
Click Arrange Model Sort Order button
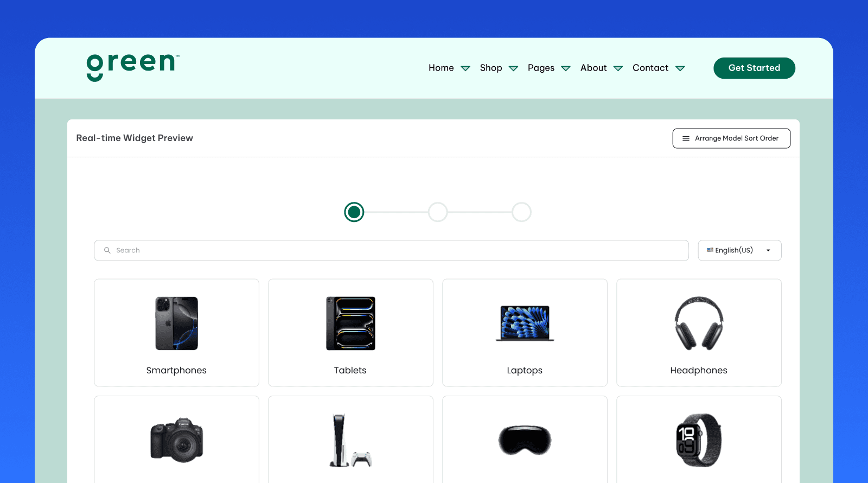point(731,138)
